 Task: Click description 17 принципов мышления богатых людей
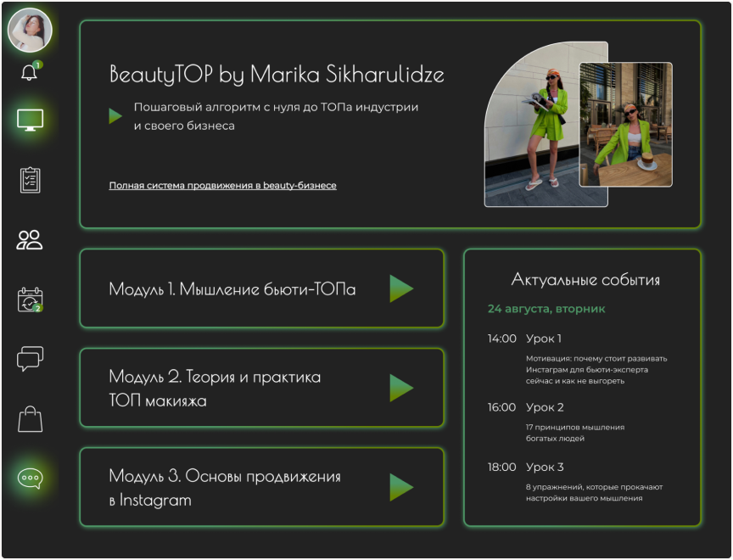click(575, 433)
